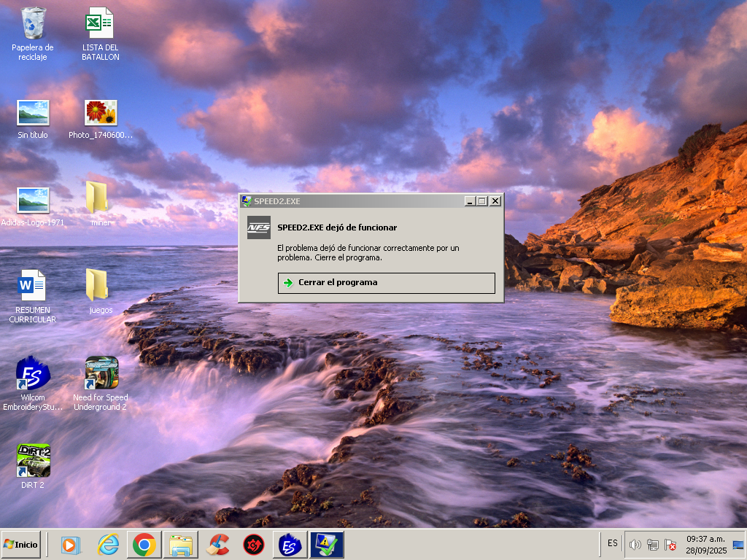
Task: Click the Cerrar el programa button
Action: pos(386,283)
